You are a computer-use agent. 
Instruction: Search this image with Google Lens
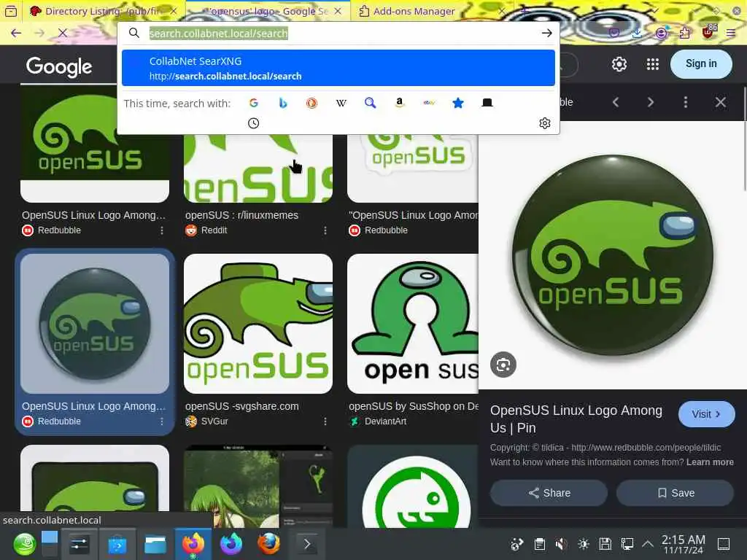tap(503, 365)
